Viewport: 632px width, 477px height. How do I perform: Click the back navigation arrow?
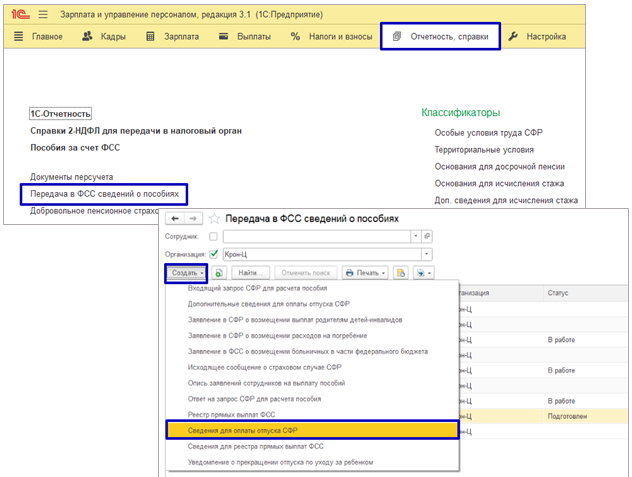coord(176,218)
